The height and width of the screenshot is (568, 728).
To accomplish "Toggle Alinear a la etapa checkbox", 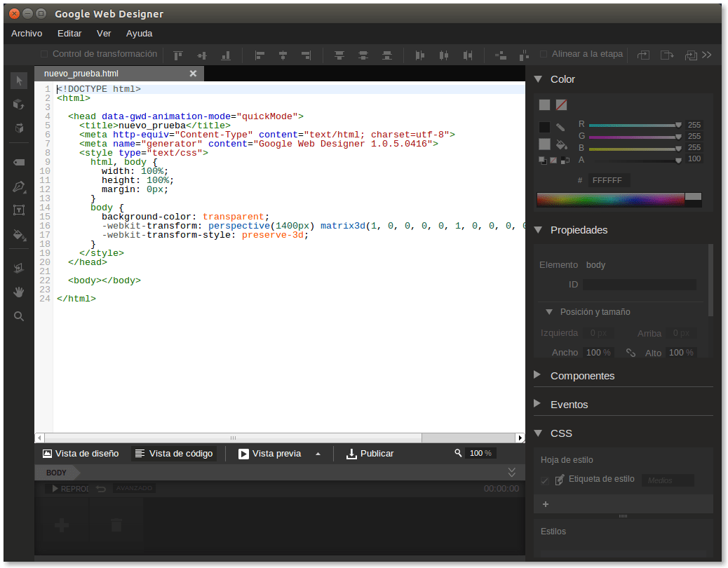I will pos(544,54).
